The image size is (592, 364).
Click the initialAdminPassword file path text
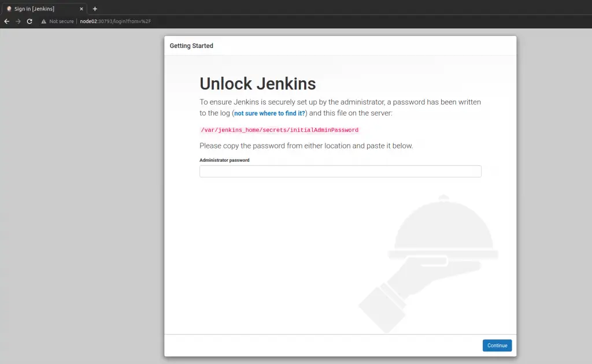click(279, 130)
